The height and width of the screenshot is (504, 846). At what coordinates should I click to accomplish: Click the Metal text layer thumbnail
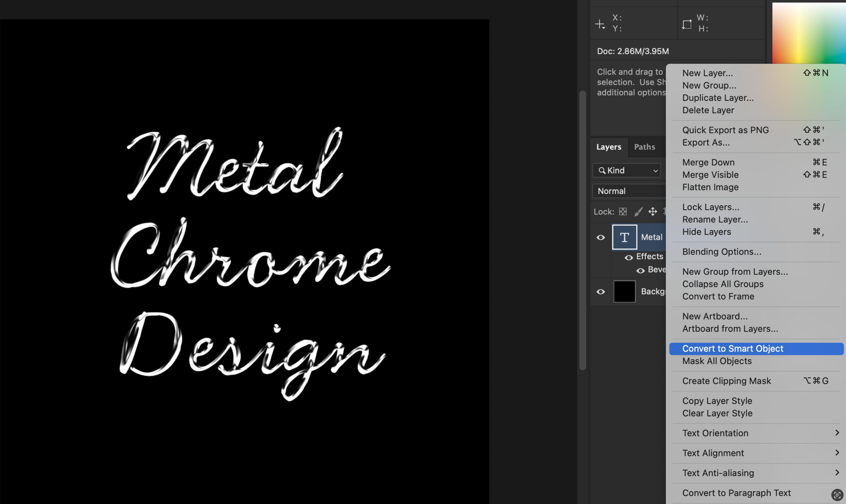click(x=624, y=237)
